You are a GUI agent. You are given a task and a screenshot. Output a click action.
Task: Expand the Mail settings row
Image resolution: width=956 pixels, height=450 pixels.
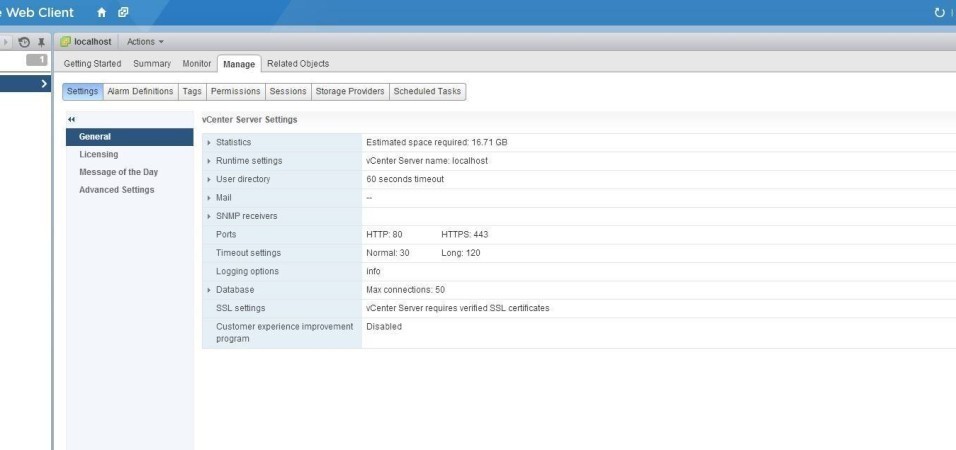coord(209,198)
